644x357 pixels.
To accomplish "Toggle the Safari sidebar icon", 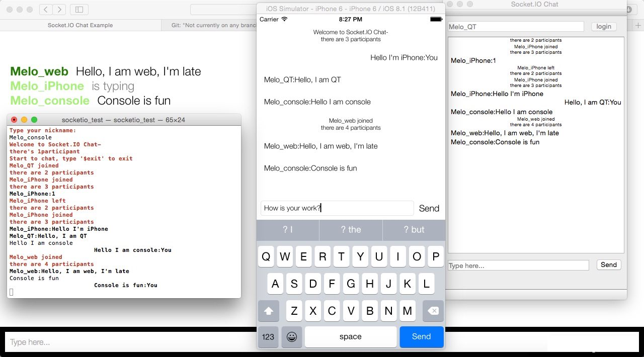I will pyautogui.click(x=78, y=9).
